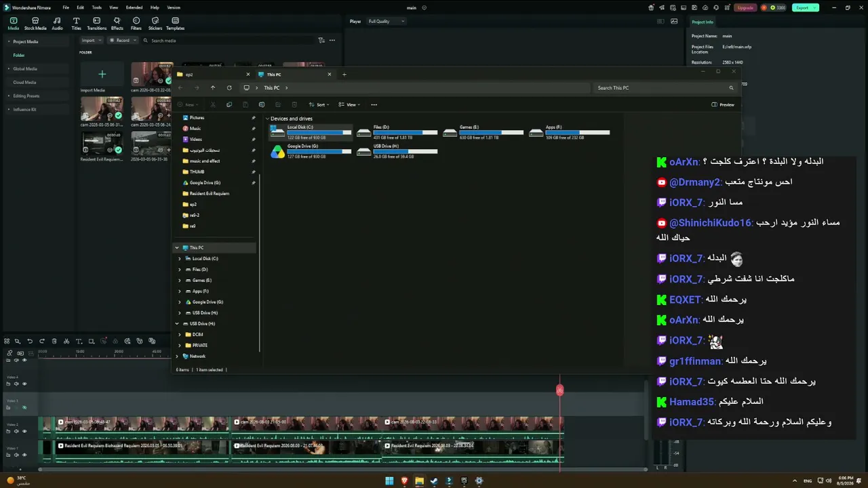Click the Split scissors icon in timeline toolbar
The width and height of the screenshot is (868, 488).
[66, 341]
